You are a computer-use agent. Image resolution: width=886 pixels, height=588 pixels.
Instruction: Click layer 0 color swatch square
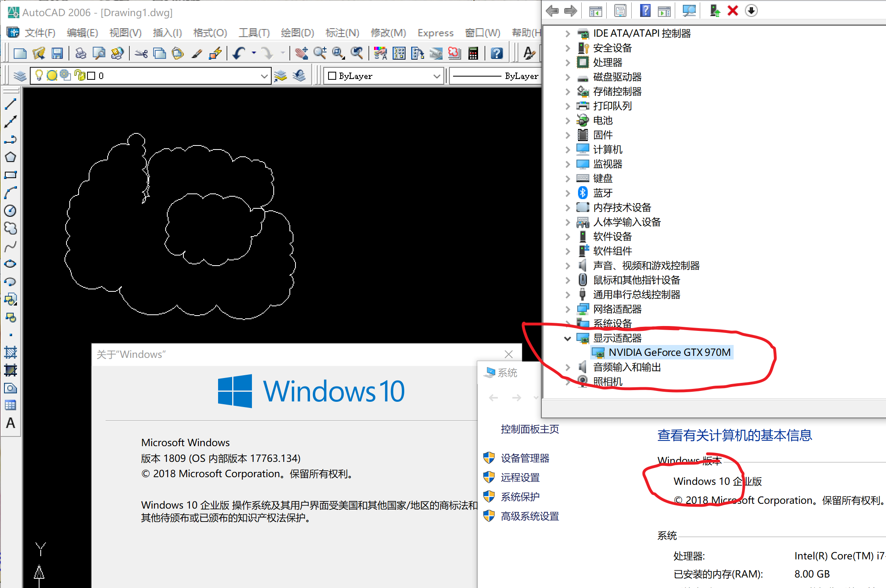tap(92, 76)
